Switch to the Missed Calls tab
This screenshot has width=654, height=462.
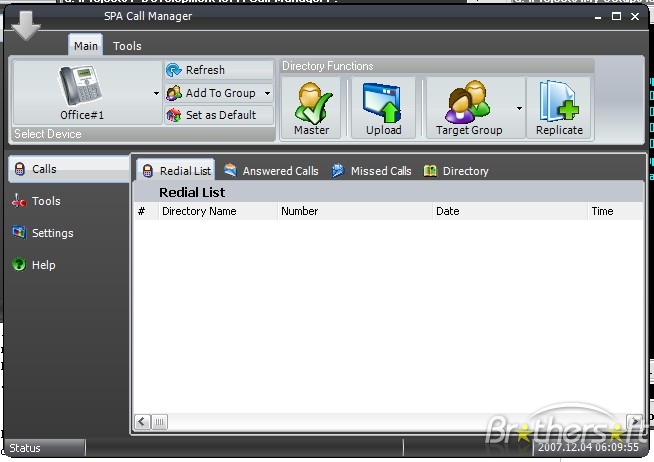tap(371, 171)
